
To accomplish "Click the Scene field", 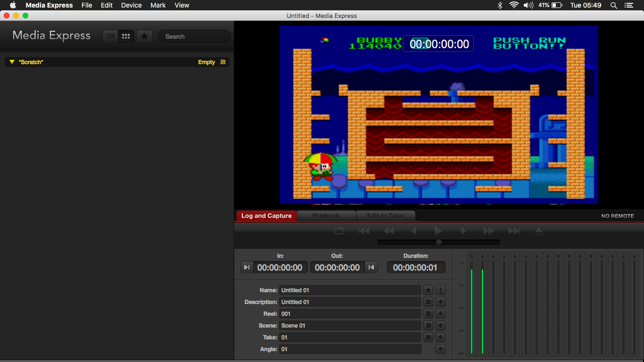I will pyautogui.click(x=350, y=326).
